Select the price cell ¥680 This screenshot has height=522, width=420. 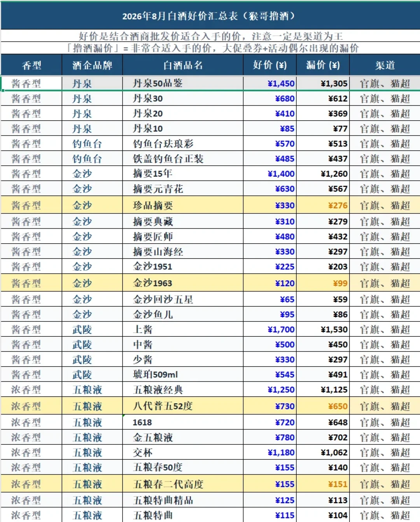coord(269,98)
